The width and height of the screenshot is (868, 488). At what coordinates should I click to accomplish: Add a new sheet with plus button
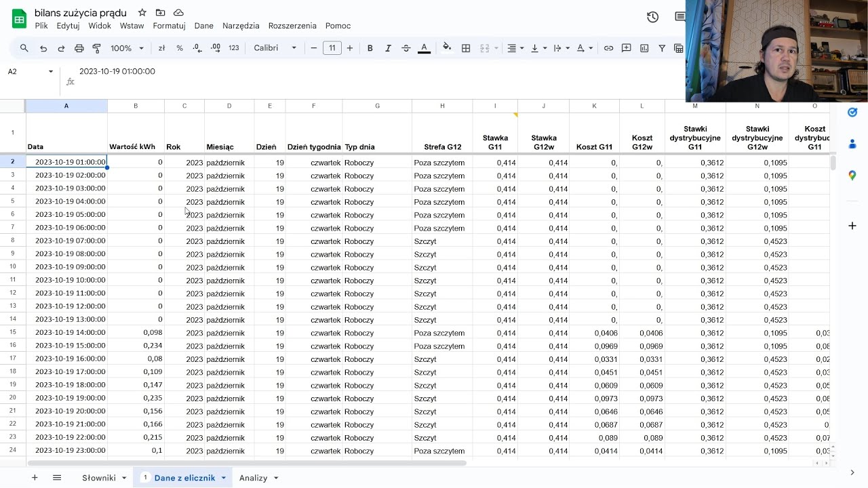(35, 478)
